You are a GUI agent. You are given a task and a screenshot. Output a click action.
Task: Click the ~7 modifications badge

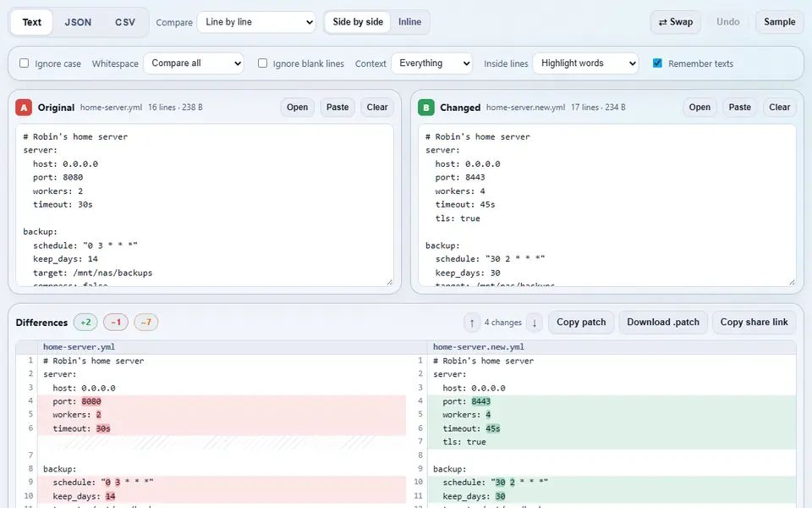[x=146, y=322]
